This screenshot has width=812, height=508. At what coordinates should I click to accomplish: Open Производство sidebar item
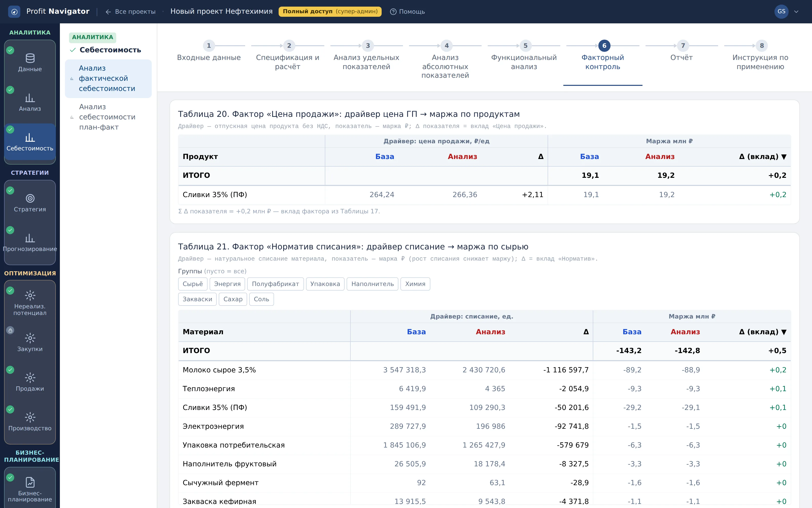coord(30,422)
